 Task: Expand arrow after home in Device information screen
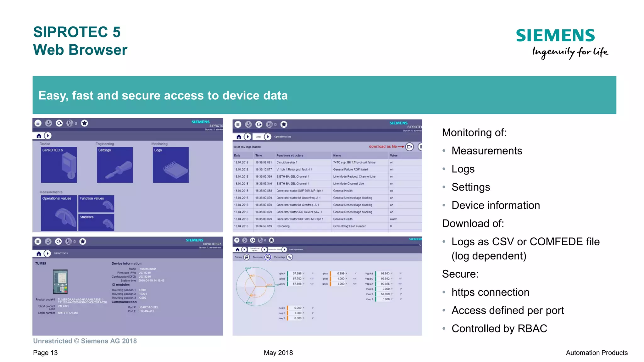pyautogui.click(x=47, y=253)
